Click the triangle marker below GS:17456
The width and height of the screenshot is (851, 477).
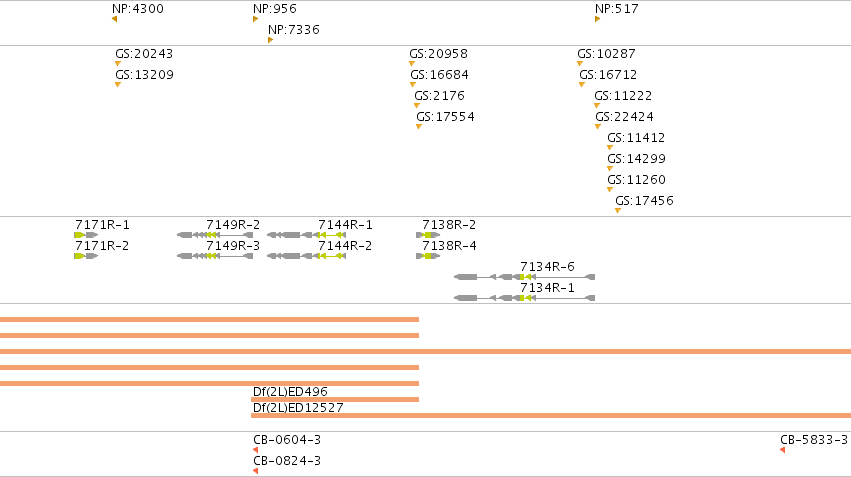[x=618, y=211]
